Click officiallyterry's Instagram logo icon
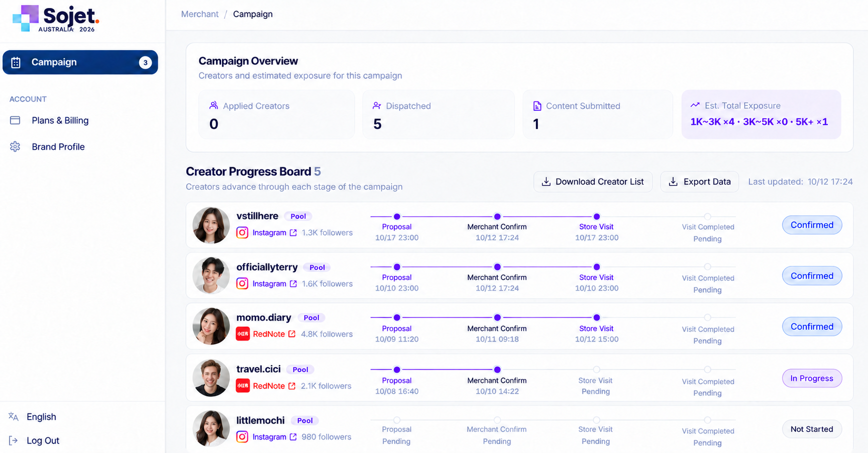Image resolution: width=868 pixels, height=453 pixels. 242,283
